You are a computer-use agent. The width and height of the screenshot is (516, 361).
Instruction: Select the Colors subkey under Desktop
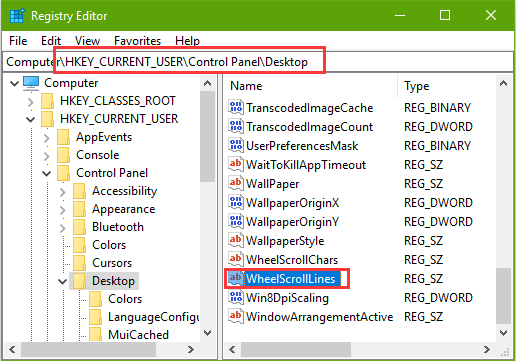point(125,299)
